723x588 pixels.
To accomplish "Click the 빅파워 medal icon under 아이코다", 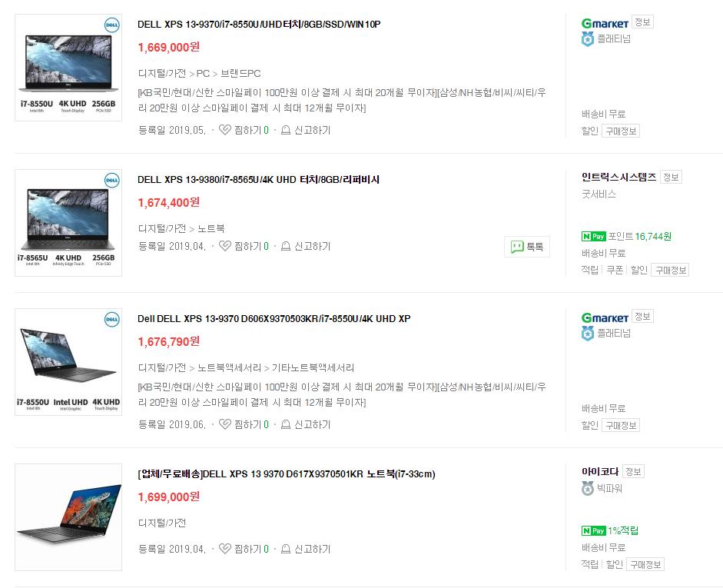I will (x=588, y=488).
